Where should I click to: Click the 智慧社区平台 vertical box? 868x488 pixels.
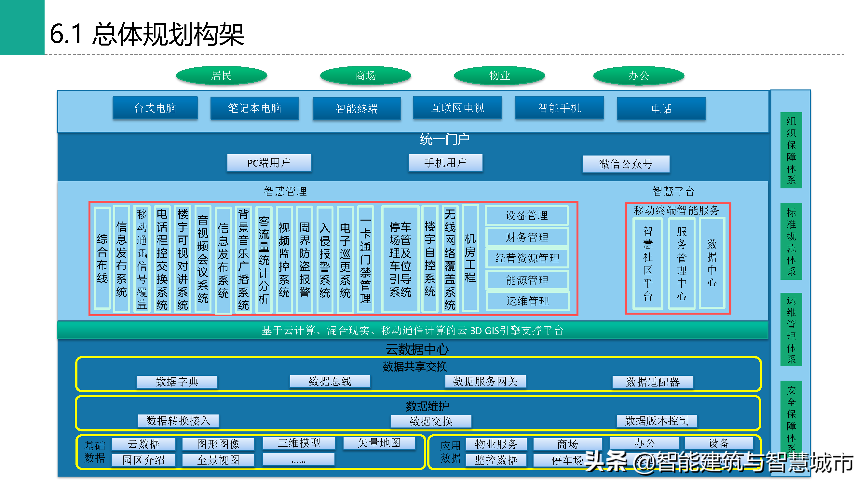(648, 263)
